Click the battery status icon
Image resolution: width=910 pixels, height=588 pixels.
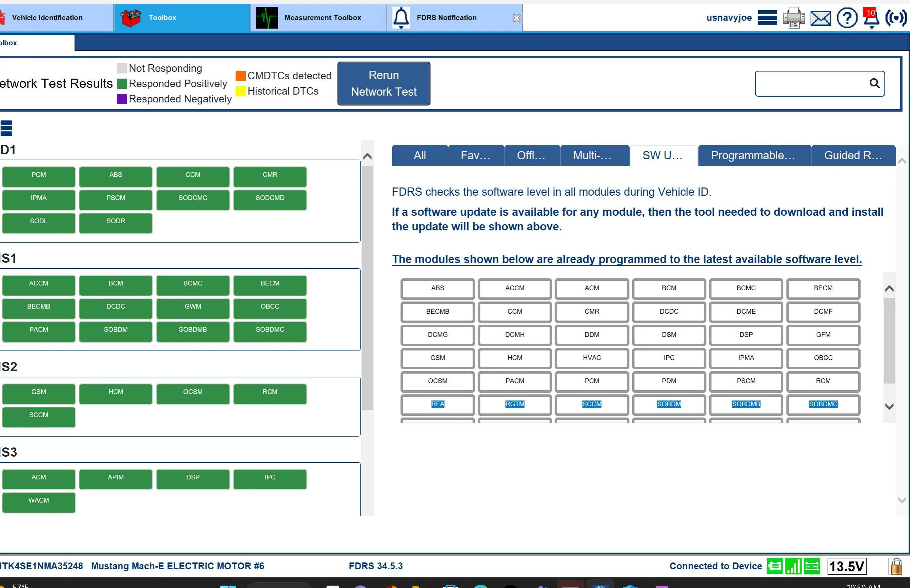coord(812,566)
